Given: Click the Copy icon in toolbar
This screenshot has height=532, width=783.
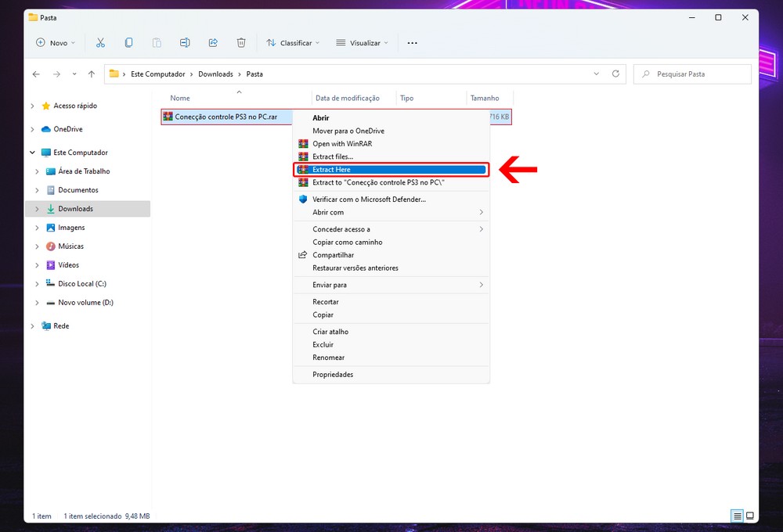Looking at the screenshot, I should [x=128, y=43].
